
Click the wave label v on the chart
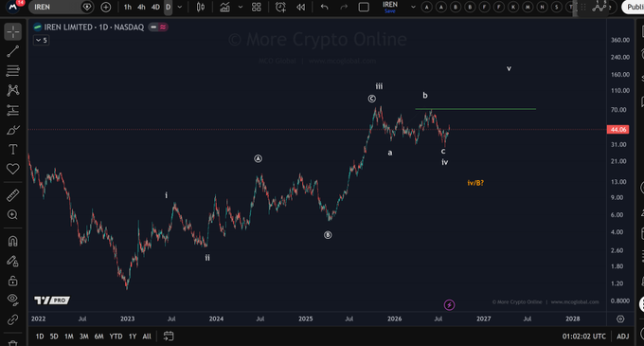tap(509, 68)
